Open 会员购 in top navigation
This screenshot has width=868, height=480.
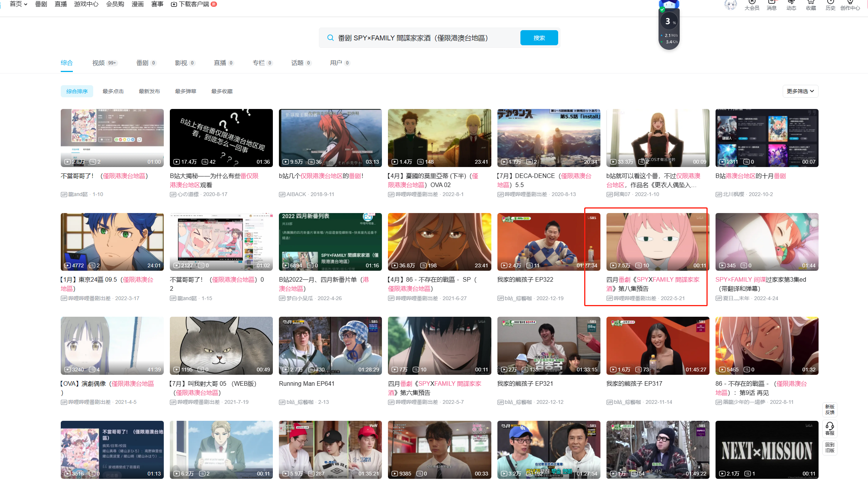pyautogui.click(x=115, y=4)
